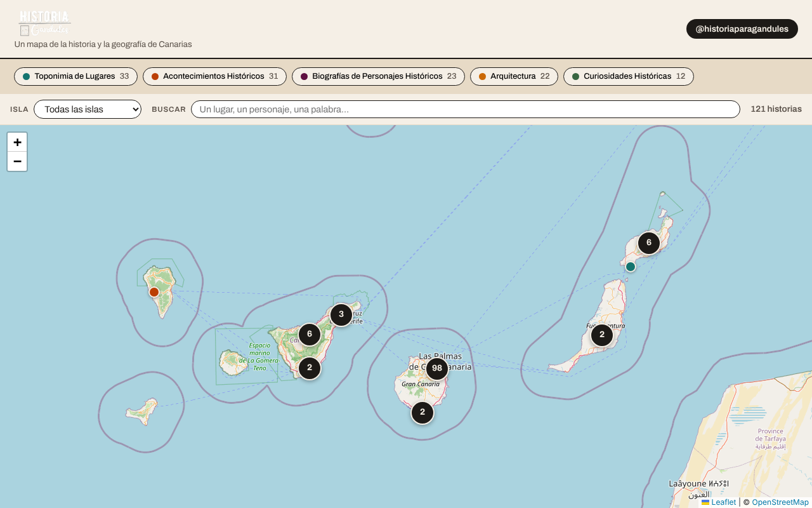The image size is (812, 508).
Task: Open the 98 cluster at Las Palmas
Action: point(437,368)
